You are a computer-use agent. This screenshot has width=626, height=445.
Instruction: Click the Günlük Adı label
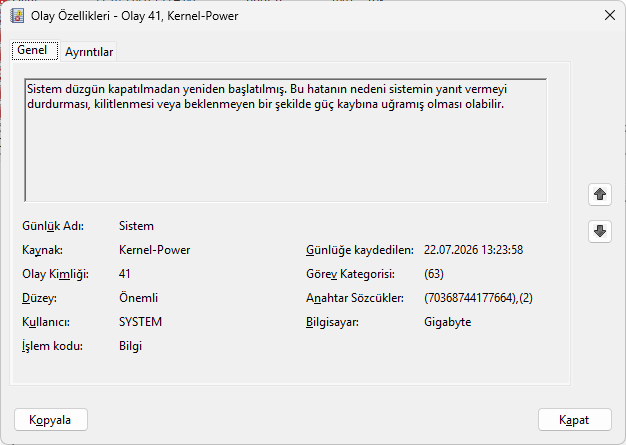(x=53, y=226)
